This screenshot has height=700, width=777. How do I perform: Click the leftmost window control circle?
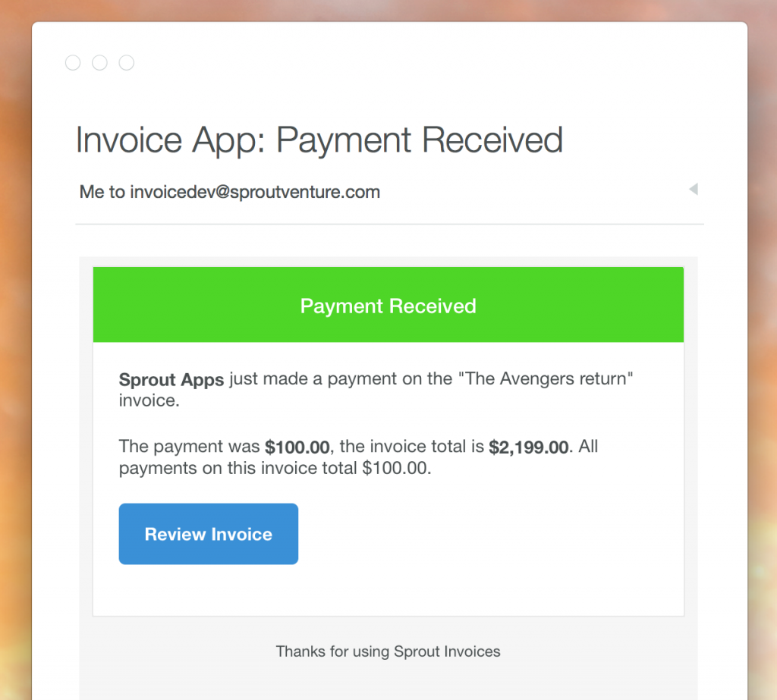click(x=73, y=63)
